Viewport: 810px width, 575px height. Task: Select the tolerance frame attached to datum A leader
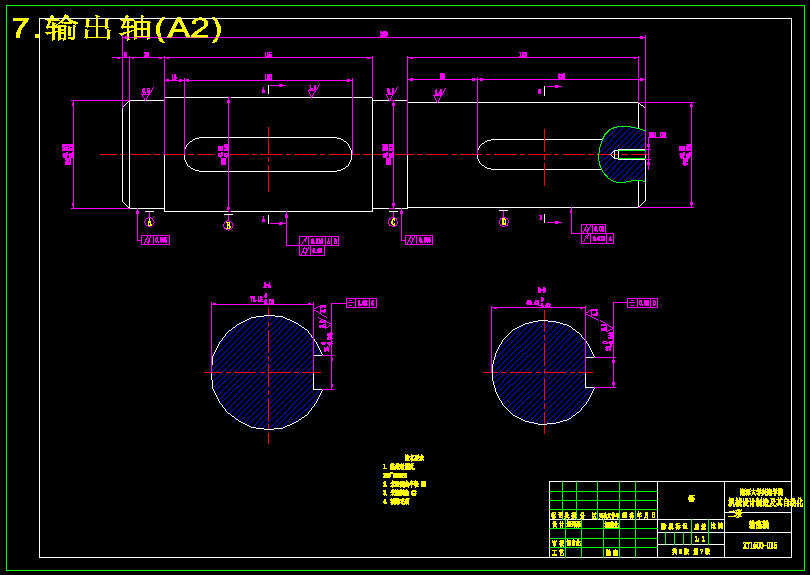pos(155,240)
